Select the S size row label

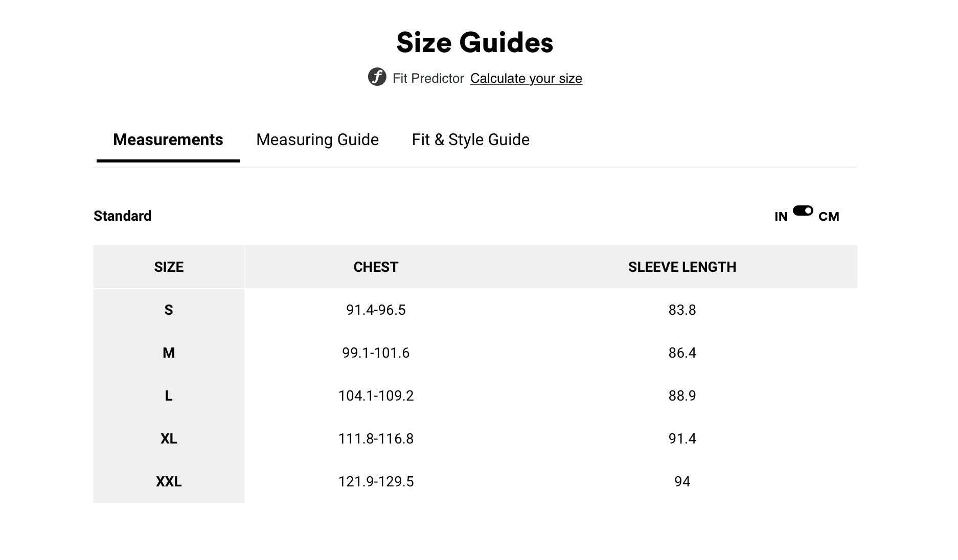[169, 310]
